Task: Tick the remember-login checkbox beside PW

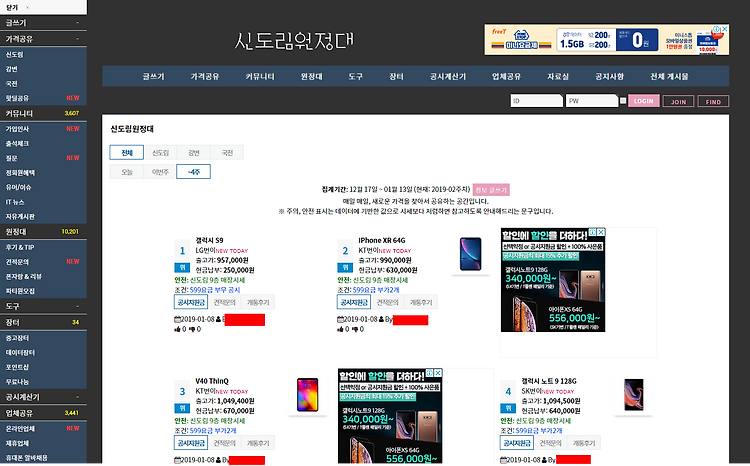Action: [x=623, y=101]
